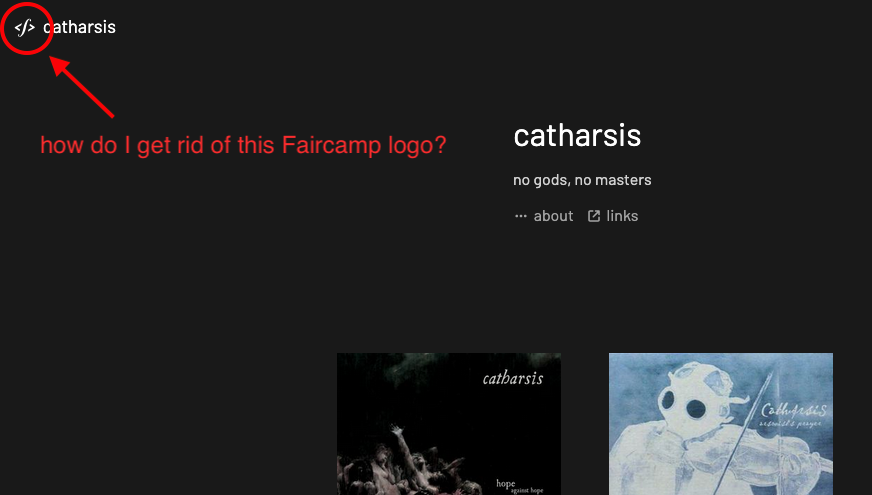Open the Hope Against Hope album cover

coord(449,424)
